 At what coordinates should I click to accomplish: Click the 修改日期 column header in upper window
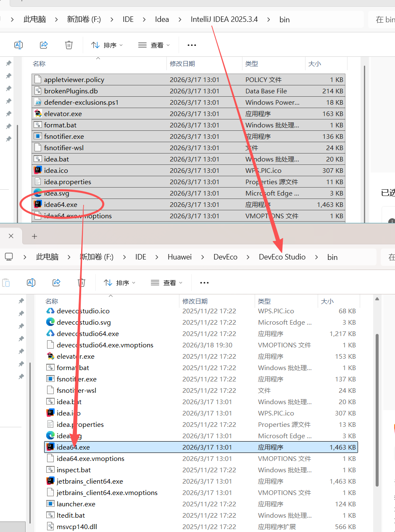[182, 64]
